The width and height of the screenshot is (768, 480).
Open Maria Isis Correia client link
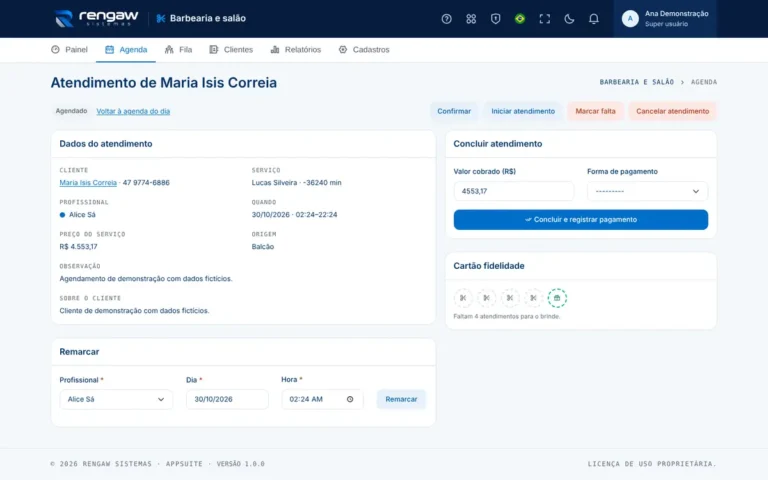(88, 183)
